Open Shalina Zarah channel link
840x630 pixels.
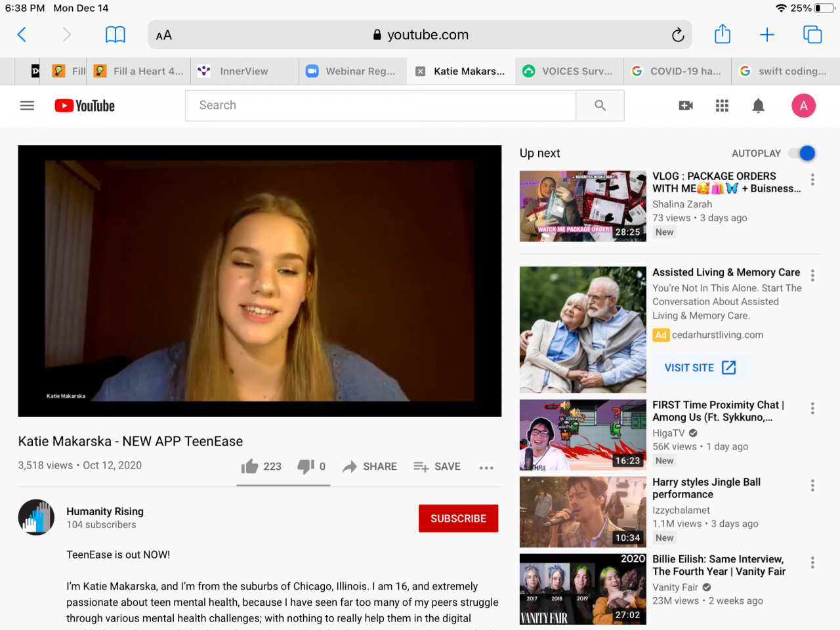[x=682, y=204]
